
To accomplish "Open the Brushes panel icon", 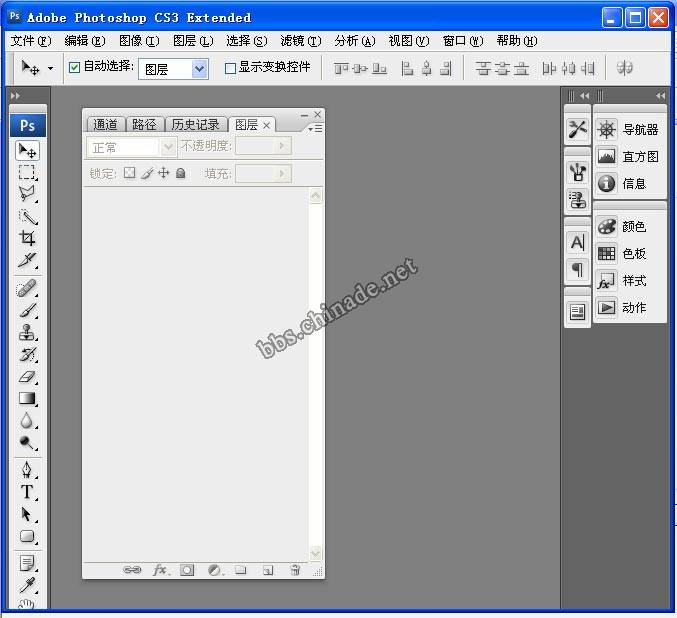I will pos(577,172).
